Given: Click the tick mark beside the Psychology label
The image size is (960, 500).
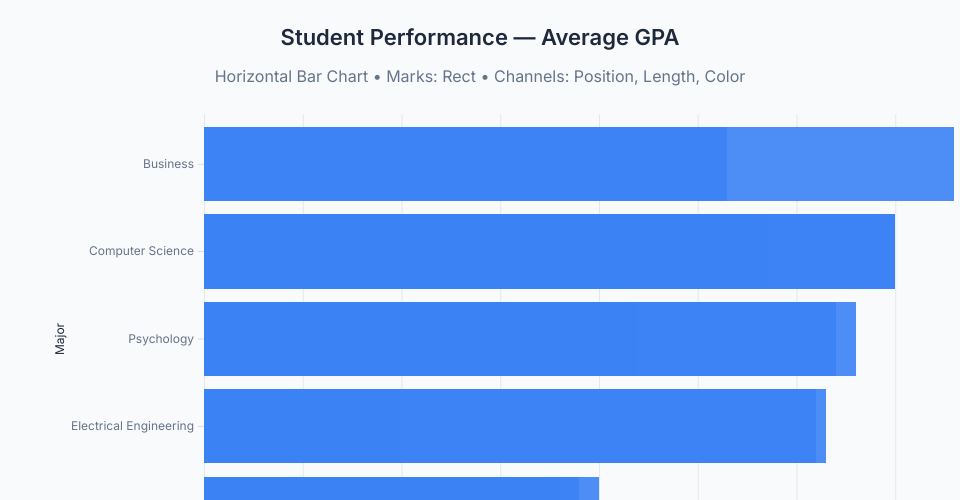Looking at the screenshot, I should [x=200, y=339].
